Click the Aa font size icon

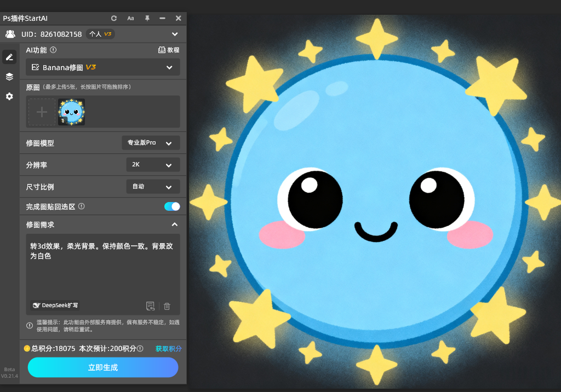(x=130, y=18)
